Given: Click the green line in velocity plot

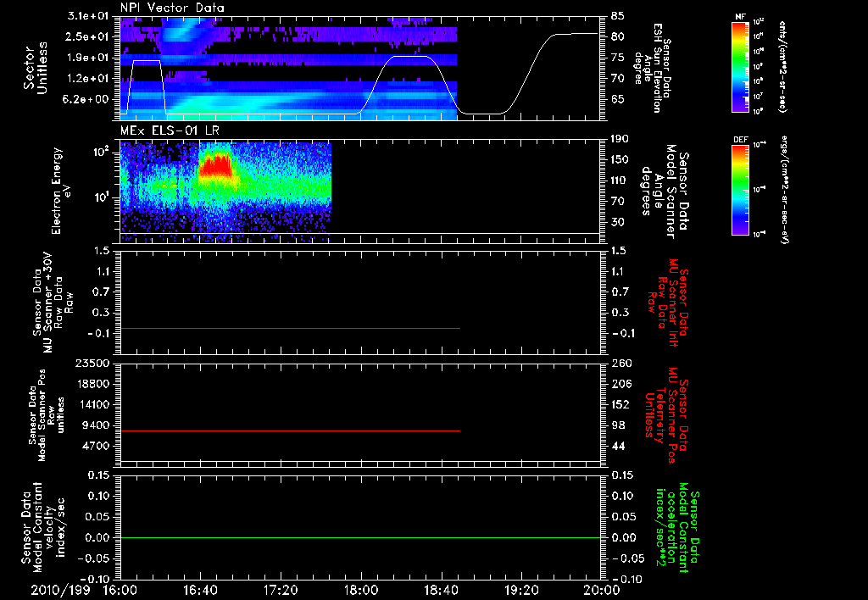Looking at the screenshot, I should point(360,537).
